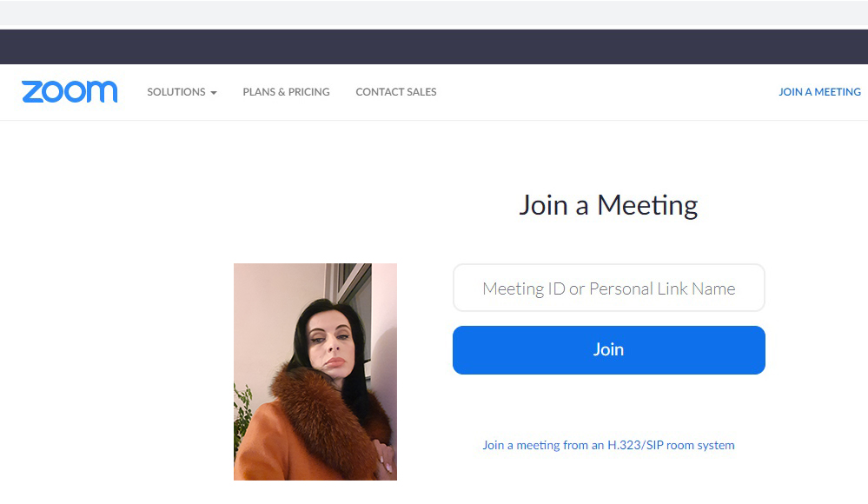868x504 pixels.
Task: Select the woman's portrait photo
Action: tap(315, 372)
